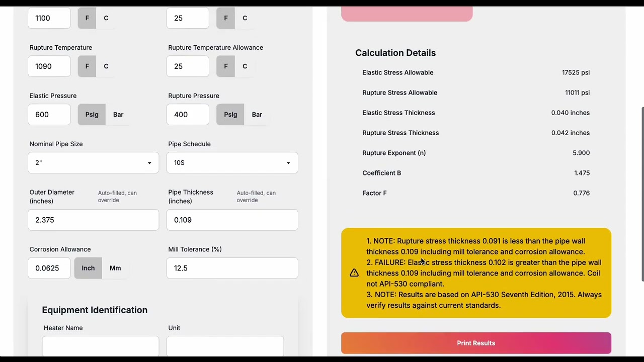Edit the Rupture Temperature field
Viewport: 644px width, 362px height.
49,66
